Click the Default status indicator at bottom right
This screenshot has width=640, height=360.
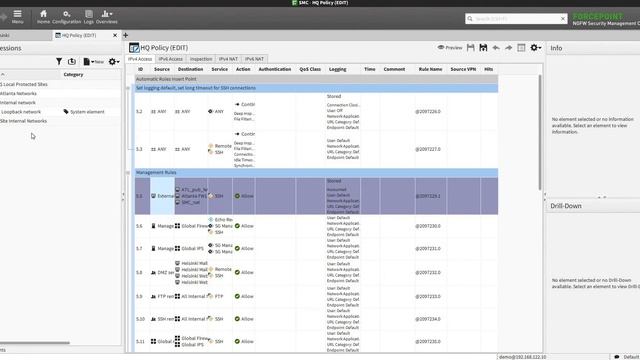(x=627, y=357)
